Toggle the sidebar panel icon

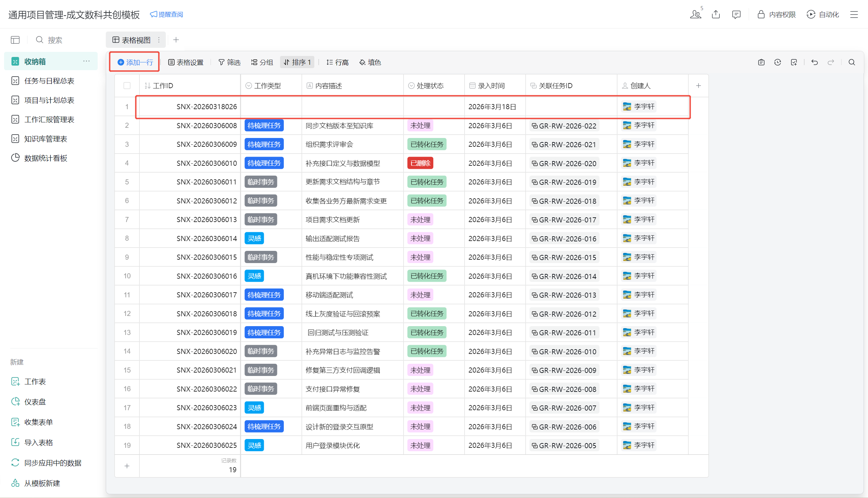pyautogui.click(x=15, y=40)
